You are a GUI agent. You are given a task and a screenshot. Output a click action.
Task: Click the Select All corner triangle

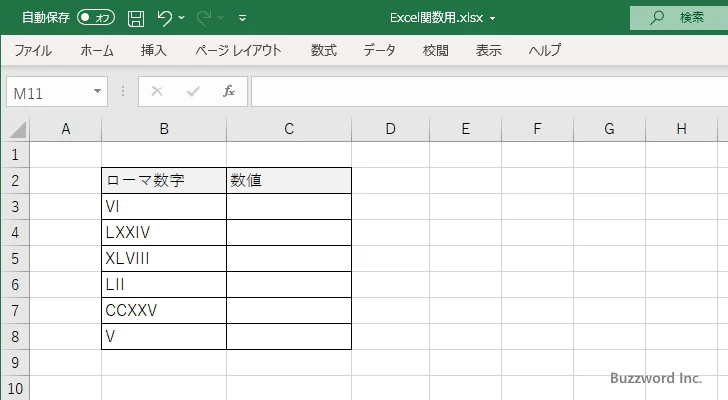(17, 129)
